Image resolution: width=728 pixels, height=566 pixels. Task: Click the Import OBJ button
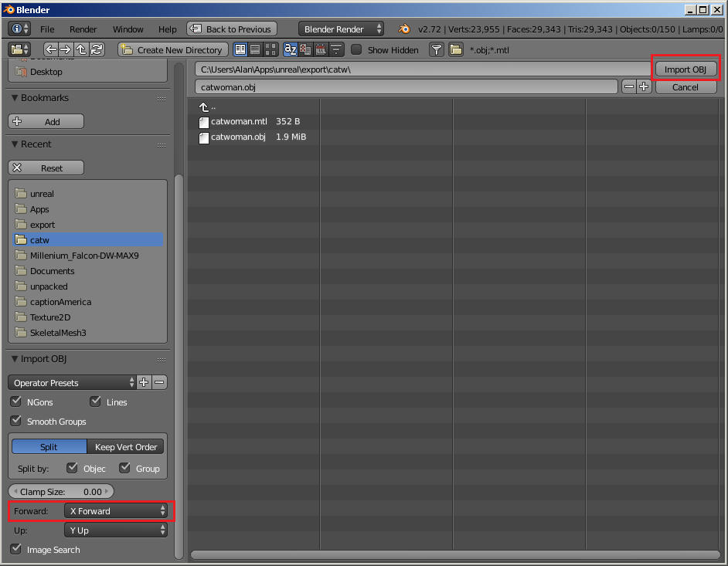click(x=685, y=69)
